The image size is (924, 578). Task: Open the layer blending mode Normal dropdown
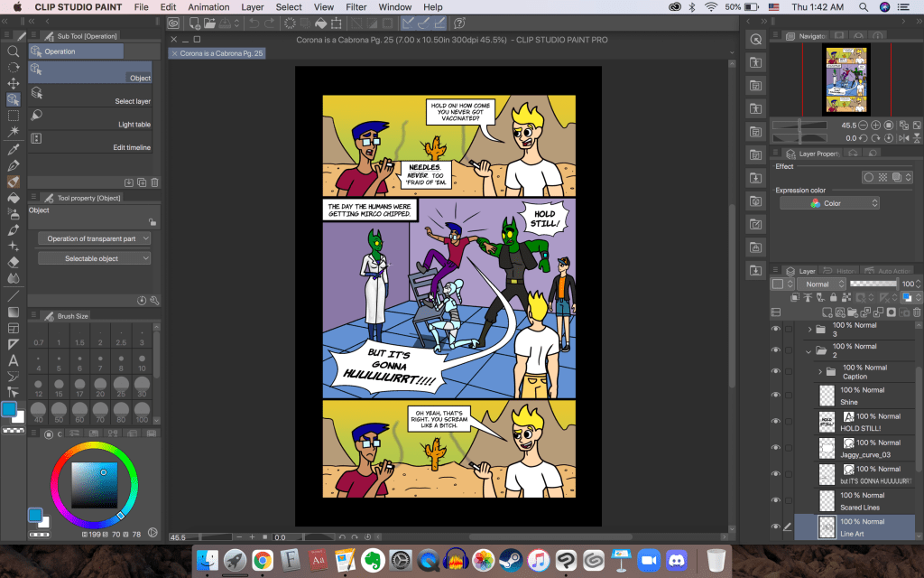[821, 284]
